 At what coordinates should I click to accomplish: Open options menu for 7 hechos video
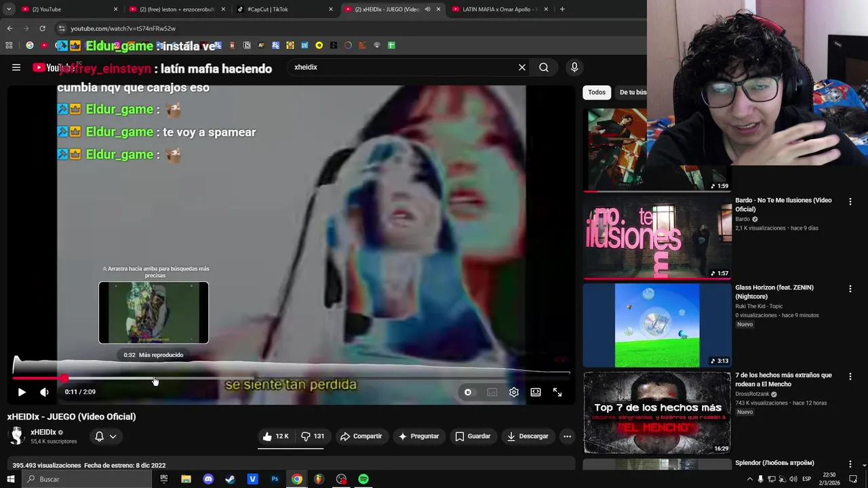pos(850,376)
